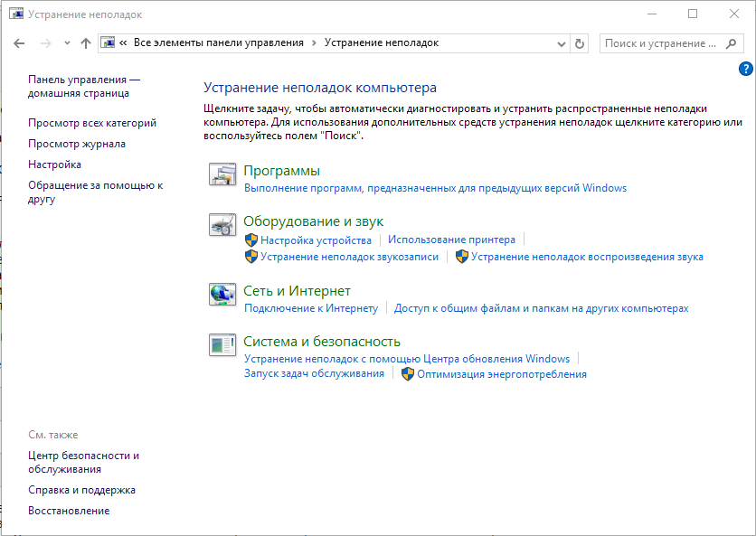
Task: Open the Сеть и Интернет heading
Action: 297,291
